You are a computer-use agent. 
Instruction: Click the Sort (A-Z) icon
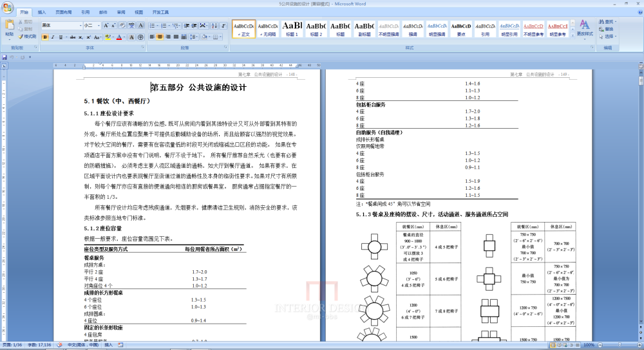point(214,26)
